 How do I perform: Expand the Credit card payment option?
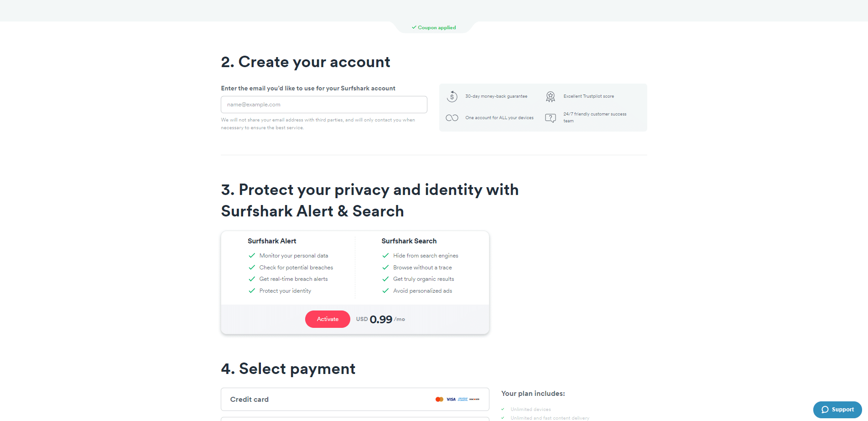(355, 400)
